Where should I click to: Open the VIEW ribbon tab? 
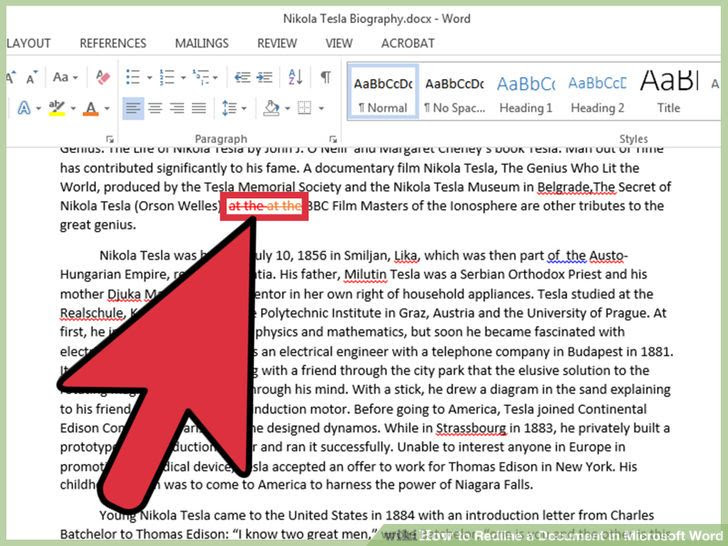tap(339, 43)
